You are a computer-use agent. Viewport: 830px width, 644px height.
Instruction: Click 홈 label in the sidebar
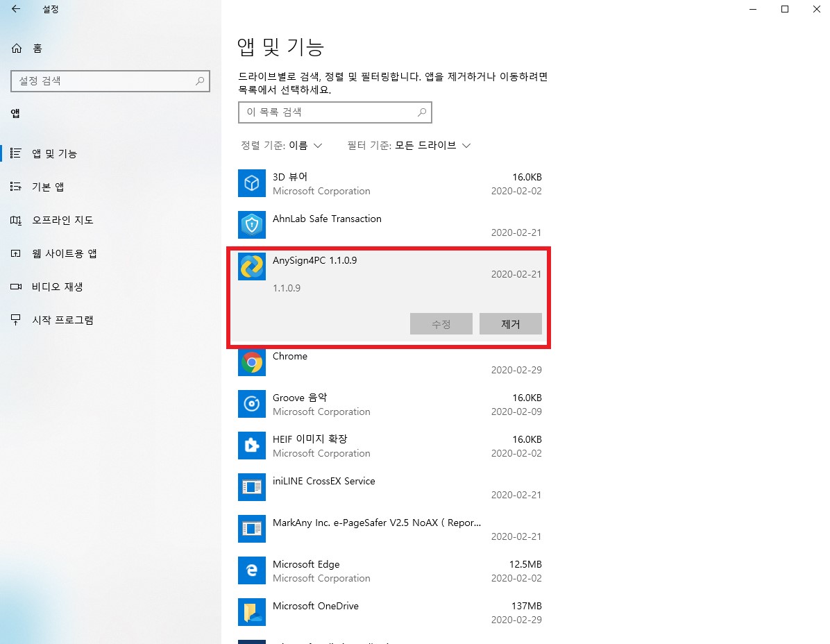37,49
